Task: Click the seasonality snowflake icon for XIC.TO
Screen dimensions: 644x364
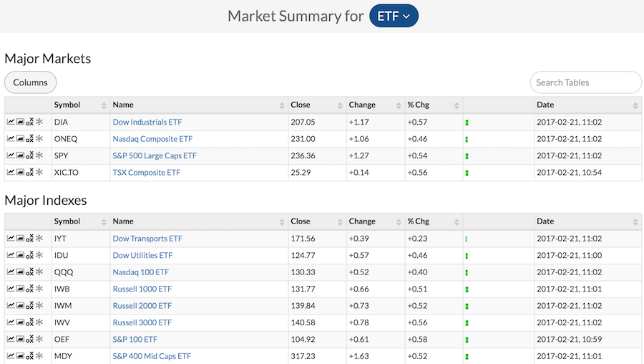Action: pos(39,173)
